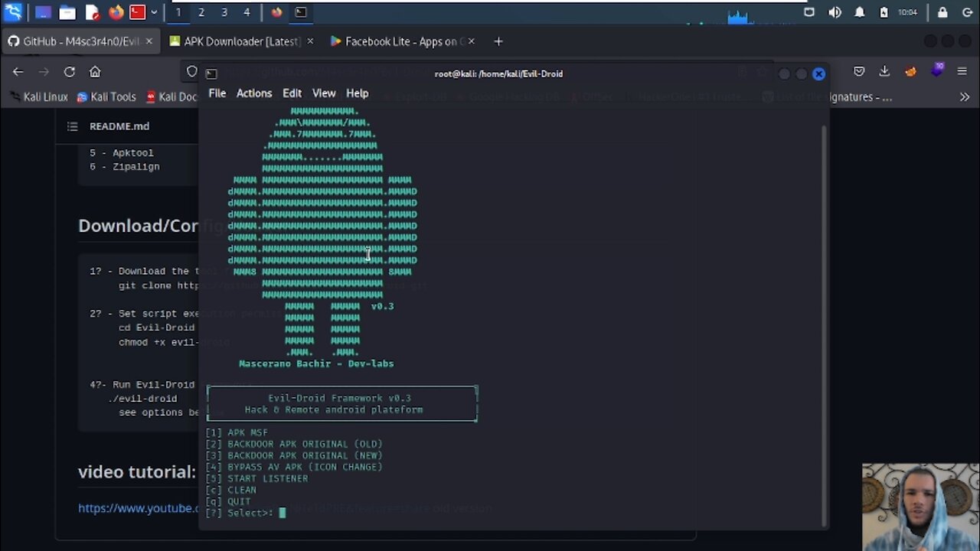This screenshot has width=980, height=551.
Task: Click the shield tracking protection icon
Action: pyautogui.click(x=191, y=71)
